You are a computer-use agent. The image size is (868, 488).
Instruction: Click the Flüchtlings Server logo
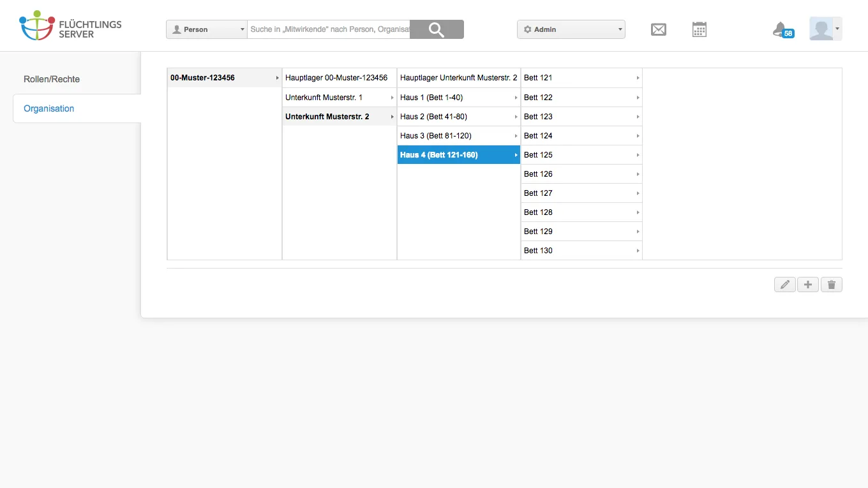pos(70,26)
